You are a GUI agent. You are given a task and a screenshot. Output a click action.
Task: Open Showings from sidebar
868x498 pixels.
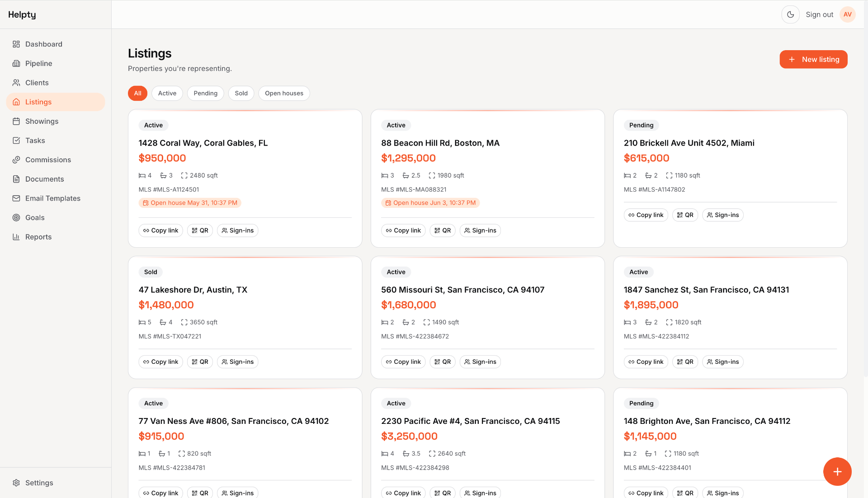[x=56, y=122]
